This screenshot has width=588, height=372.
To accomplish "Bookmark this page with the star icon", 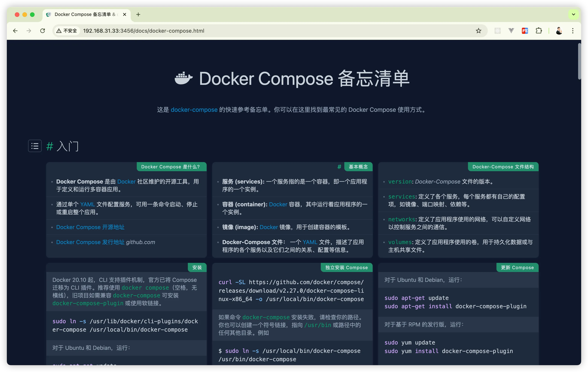I will coord(478,31).
